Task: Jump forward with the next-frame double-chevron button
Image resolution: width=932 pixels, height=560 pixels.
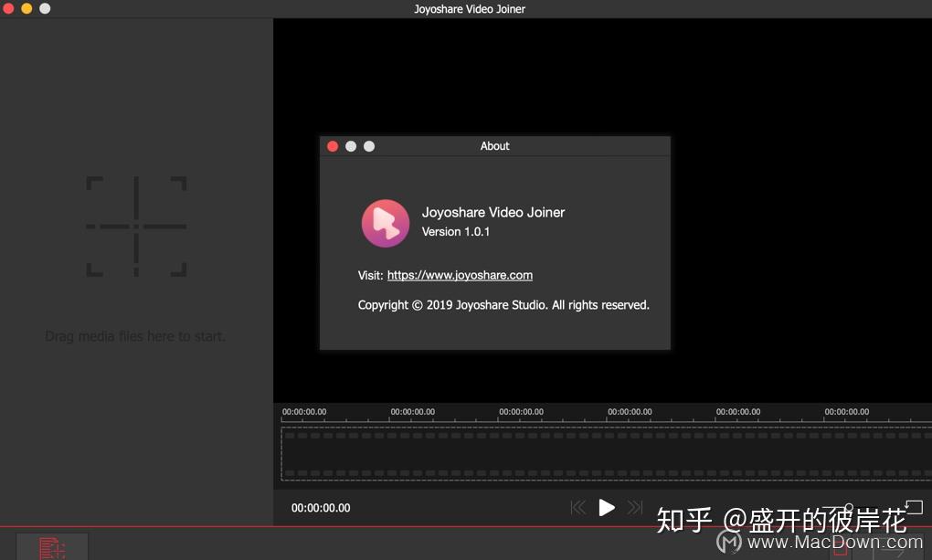Action: pyautogui.click(x=635, y=508)
